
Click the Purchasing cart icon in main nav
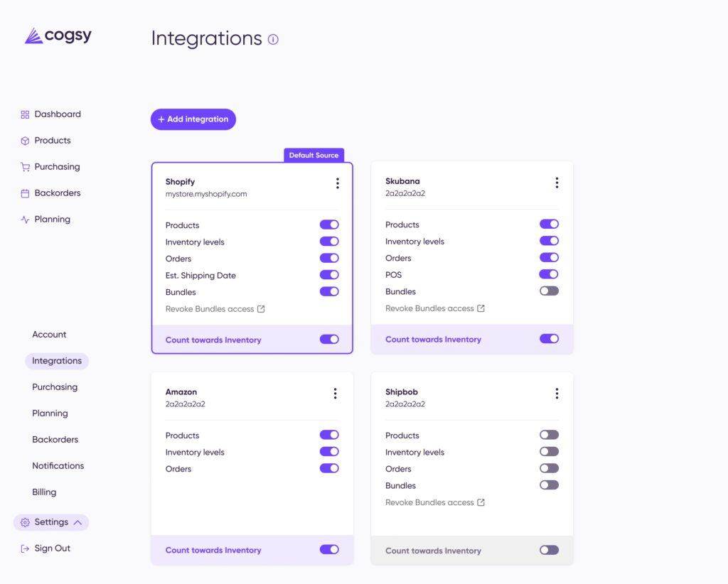25,167
